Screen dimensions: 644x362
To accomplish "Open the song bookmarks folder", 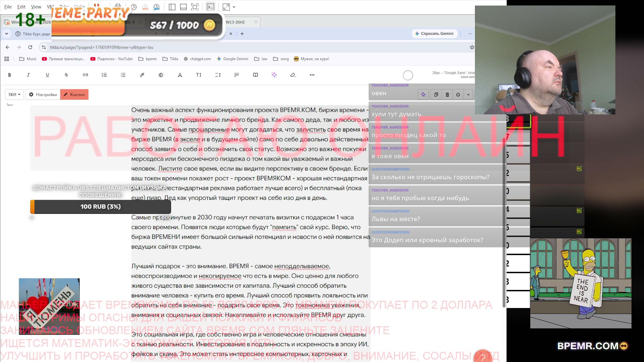I will (281, 59).
